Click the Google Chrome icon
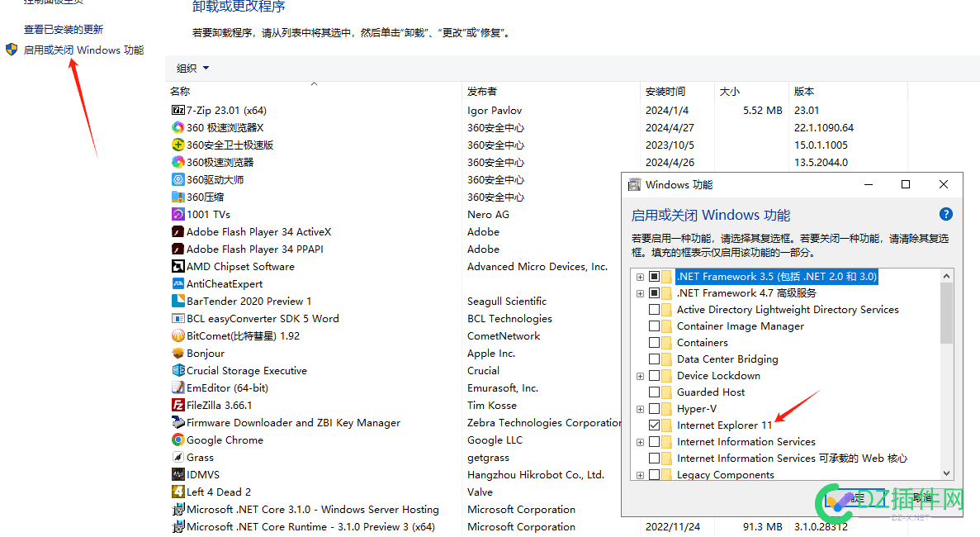Screen dimensions: 980x537 pyautogui.click(x=178, y=440)
